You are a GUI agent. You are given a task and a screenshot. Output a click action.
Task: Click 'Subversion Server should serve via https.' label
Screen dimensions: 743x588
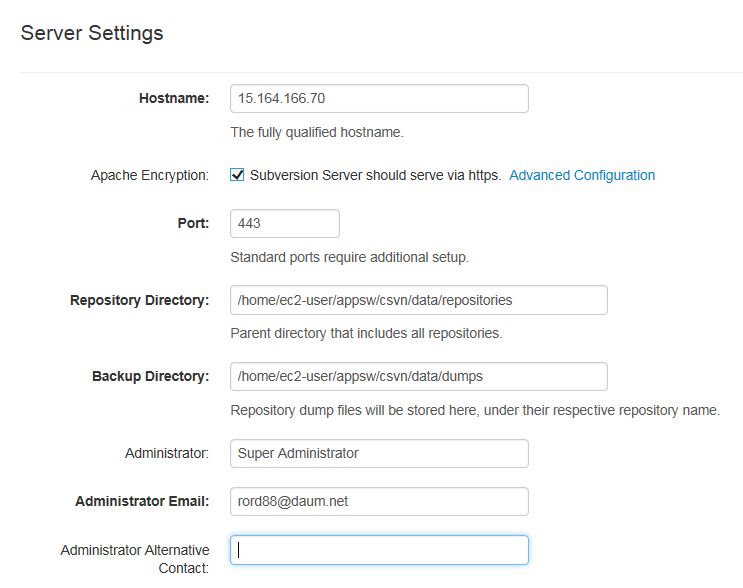point(375,175)
